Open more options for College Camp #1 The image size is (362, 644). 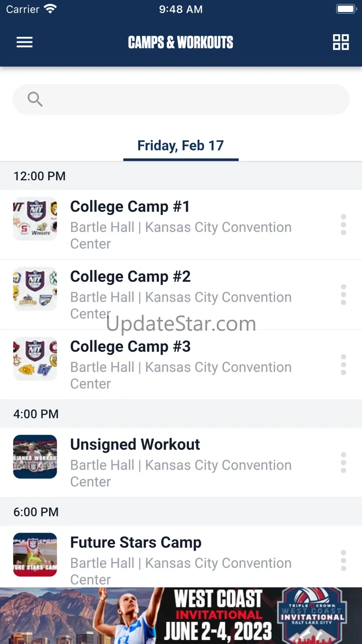tap(343, 225)
